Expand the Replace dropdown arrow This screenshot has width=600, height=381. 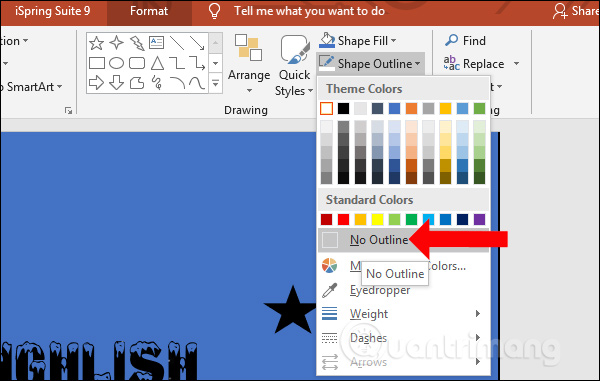pos(516,63)
